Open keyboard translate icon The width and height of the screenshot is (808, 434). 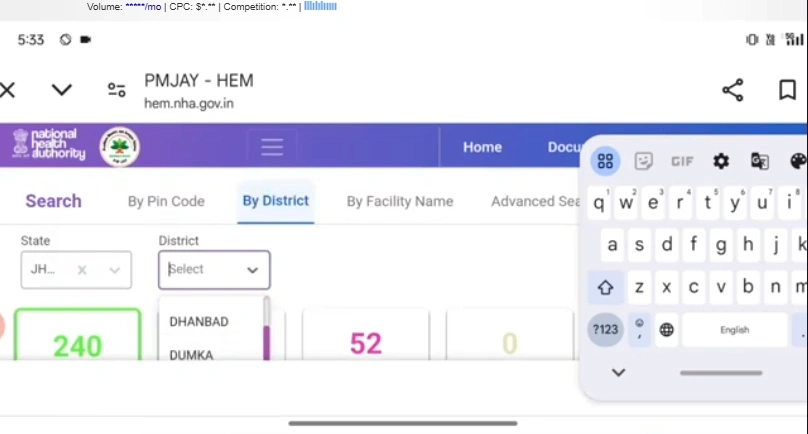click(x=760, y=161)
